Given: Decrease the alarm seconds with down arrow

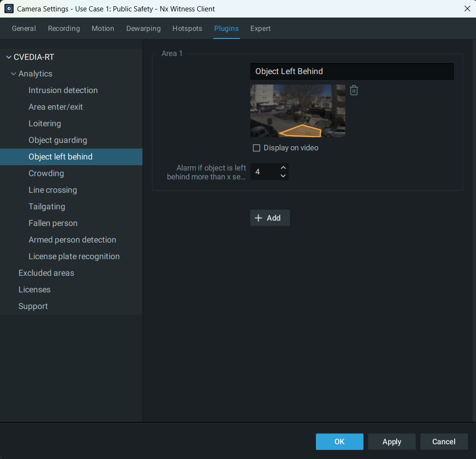Looking at the screenshot, I should (x=283, y=176).
